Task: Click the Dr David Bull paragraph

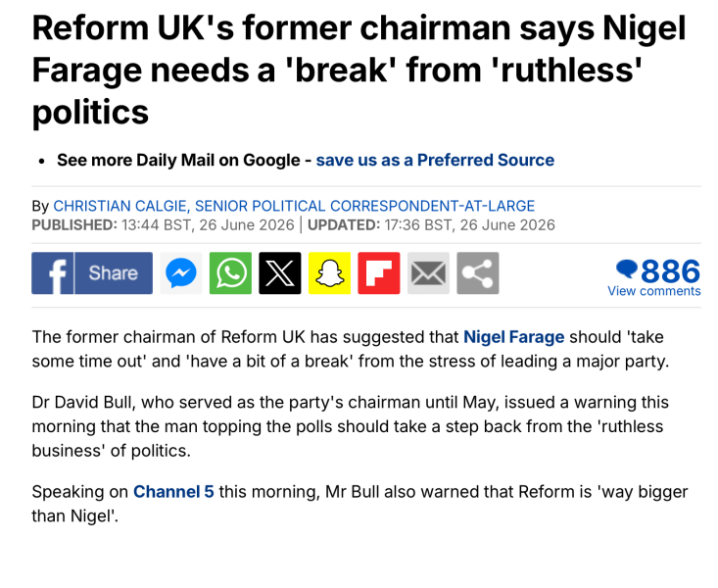Action: coord(351,426)
